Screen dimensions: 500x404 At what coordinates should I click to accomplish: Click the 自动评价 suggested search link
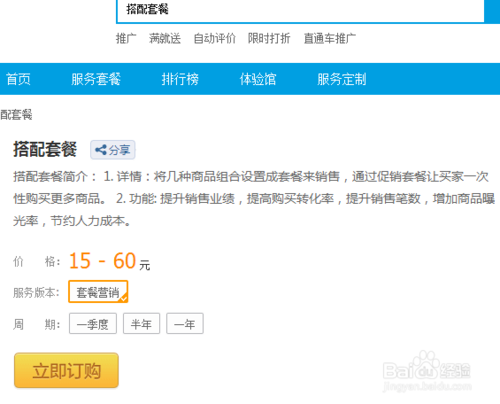(215, 38)
